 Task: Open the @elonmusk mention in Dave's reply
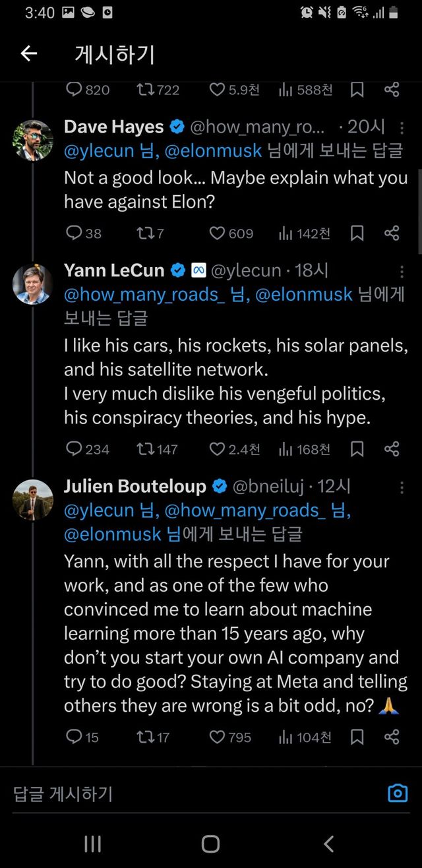pyautogui.click(x=213, y=151)
